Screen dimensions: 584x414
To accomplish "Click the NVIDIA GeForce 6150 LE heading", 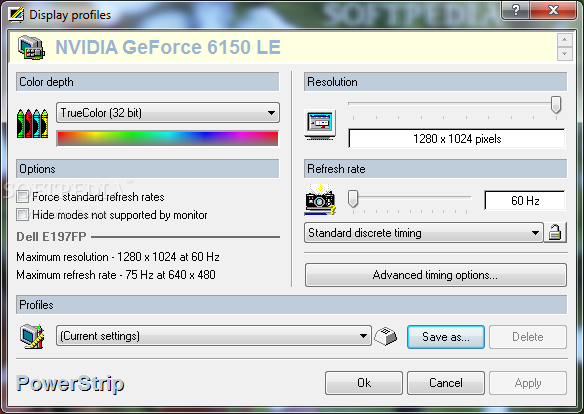I will pyautogui.click(x=168, y=47).
